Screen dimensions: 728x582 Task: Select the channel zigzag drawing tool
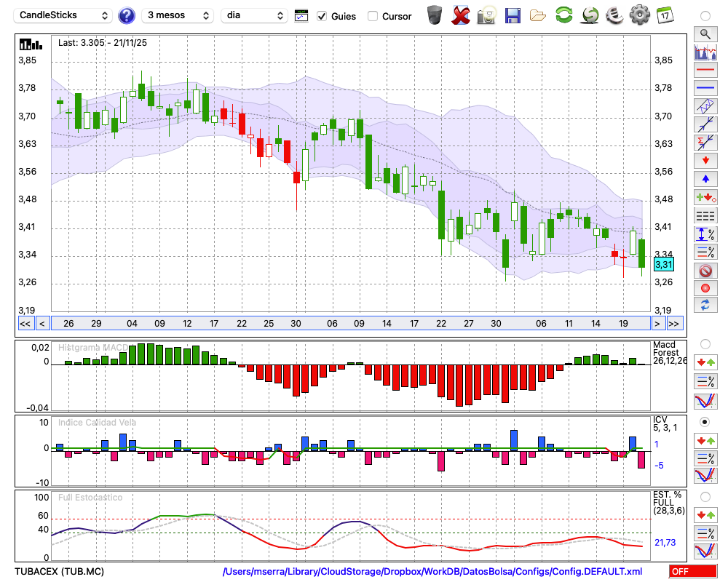point(705,106)
